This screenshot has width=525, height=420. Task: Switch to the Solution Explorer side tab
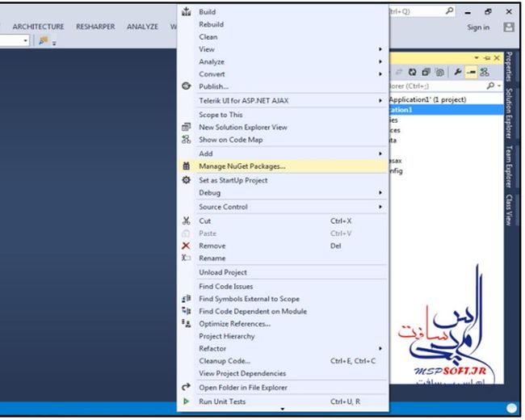point(509,114)
